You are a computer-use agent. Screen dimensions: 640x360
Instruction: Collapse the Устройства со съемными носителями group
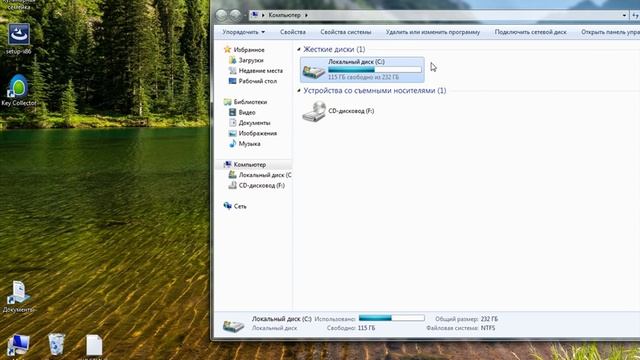tap(299, 91)
